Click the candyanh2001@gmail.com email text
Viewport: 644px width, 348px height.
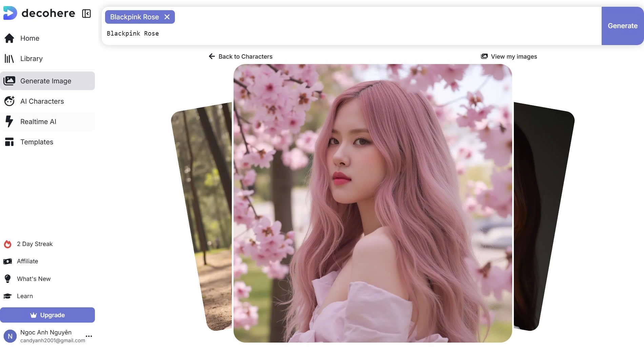[x=53, y=341]
